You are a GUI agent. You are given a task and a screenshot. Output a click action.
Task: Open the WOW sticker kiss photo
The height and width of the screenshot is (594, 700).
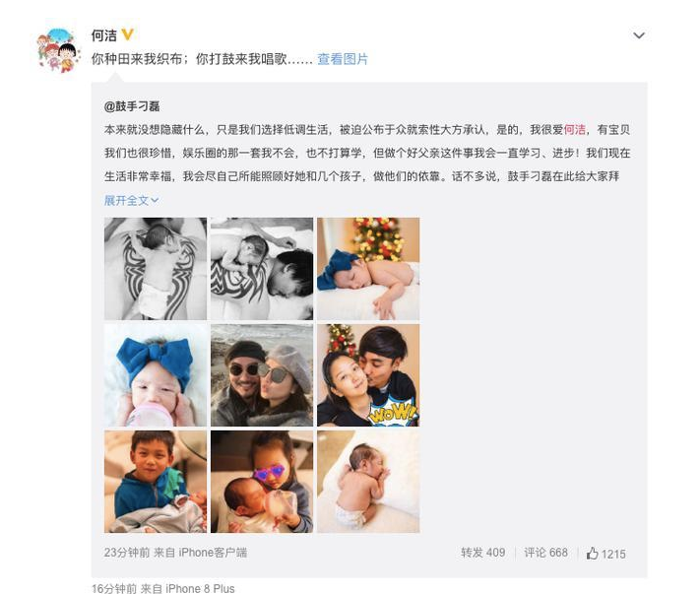(x=368, y=375)
